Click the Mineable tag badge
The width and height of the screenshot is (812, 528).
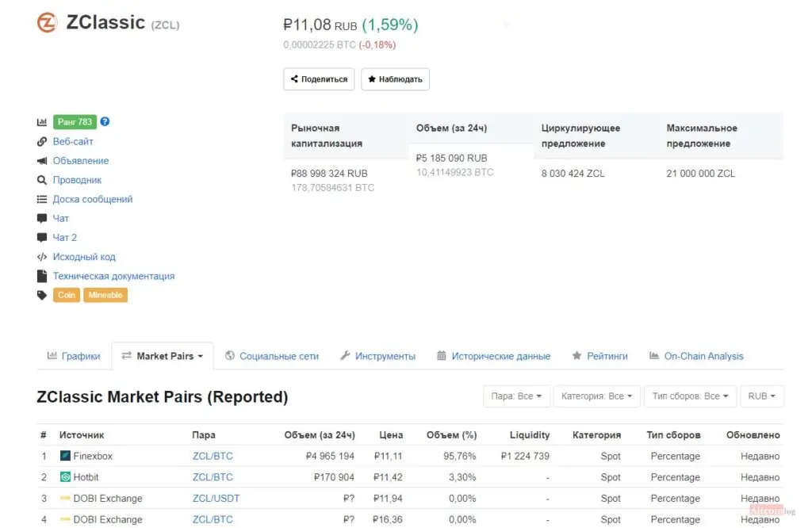coord(105,295)
